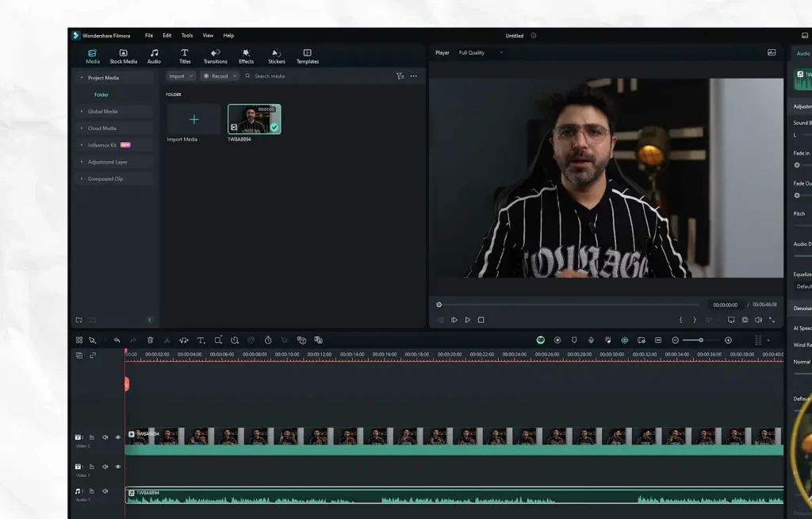Open the Titles tab
Screen dimensions: 812x519
(185, 56)
